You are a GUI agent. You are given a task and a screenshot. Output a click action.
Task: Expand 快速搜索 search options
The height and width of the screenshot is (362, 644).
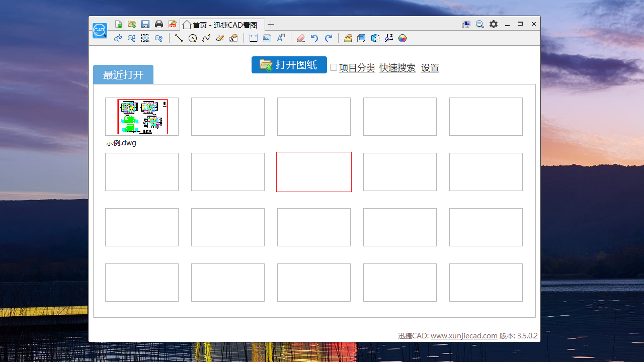pos(397,67)
